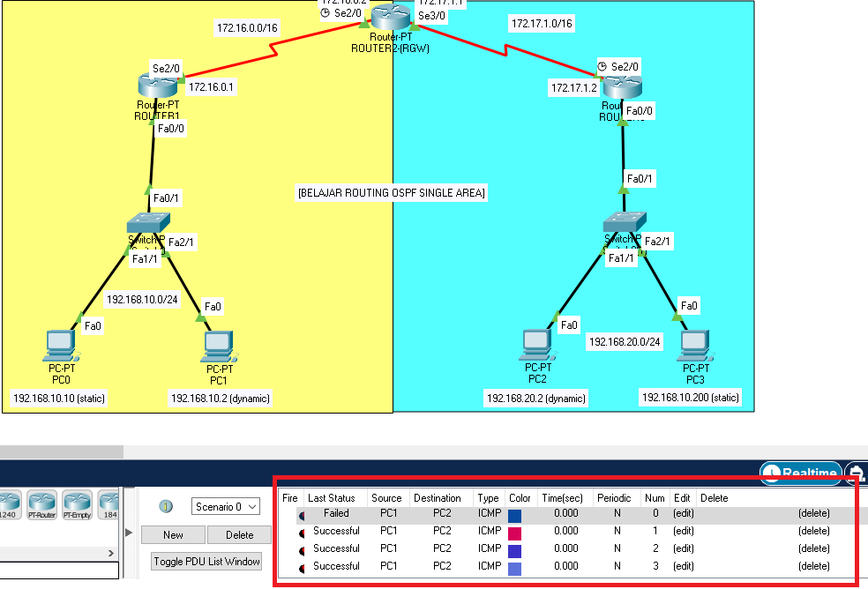Click the ROUTER2(RGW) router in the topology
Image resolution: width=868 pixels, height=589 pixels.
389,18
